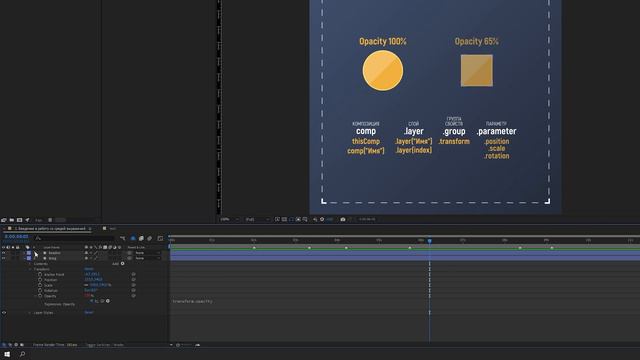
Task: Open the expression language menu arrow
Action: (x=108, y=301)
